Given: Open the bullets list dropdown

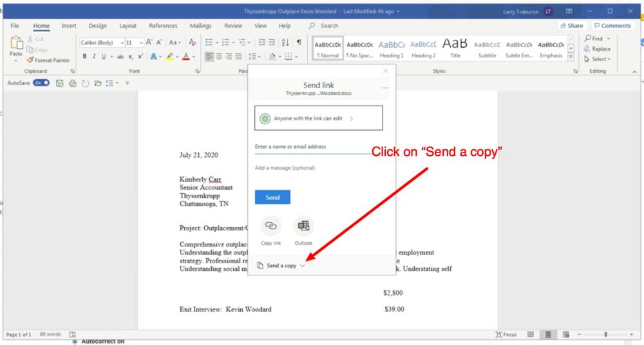Looking at the screenshot, I should coord(216,42).
